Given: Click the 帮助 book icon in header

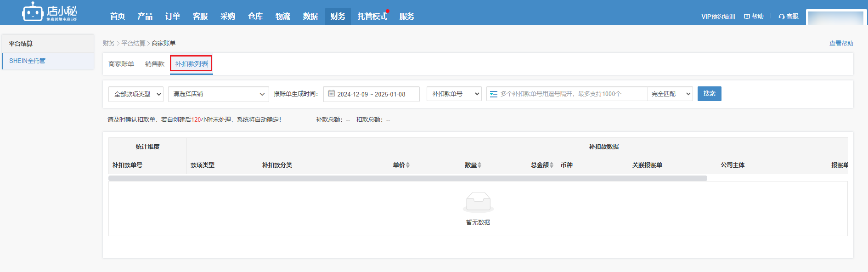Looking at the screenshot, I should pyautogui.click(x=747, y=17).
